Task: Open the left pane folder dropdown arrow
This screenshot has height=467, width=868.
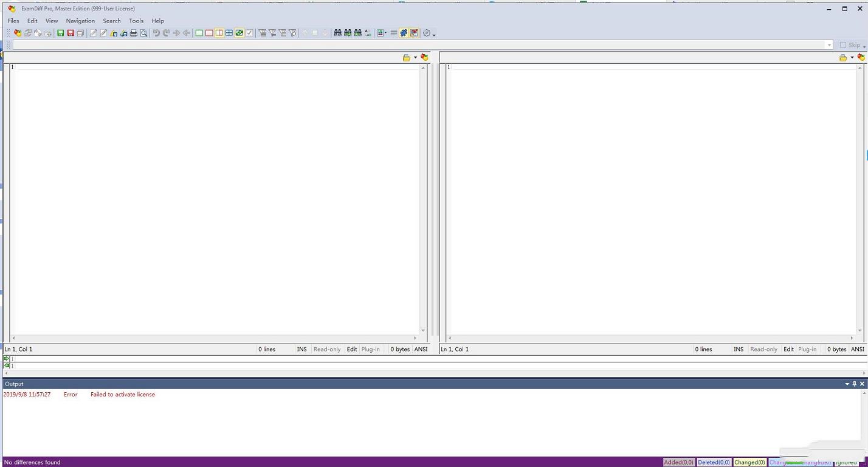Action: [x=415, y=58]
